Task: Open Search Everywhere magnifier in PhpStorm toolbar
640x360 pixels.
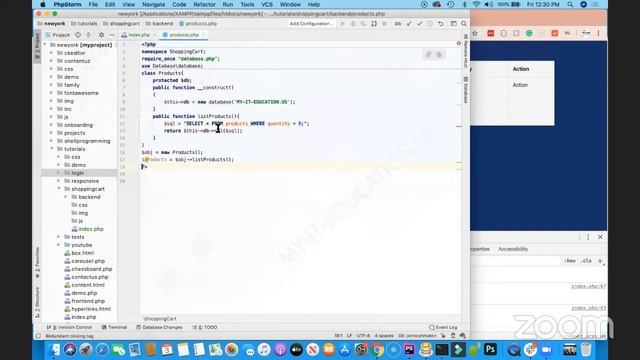Action: (x=464, y=24)
